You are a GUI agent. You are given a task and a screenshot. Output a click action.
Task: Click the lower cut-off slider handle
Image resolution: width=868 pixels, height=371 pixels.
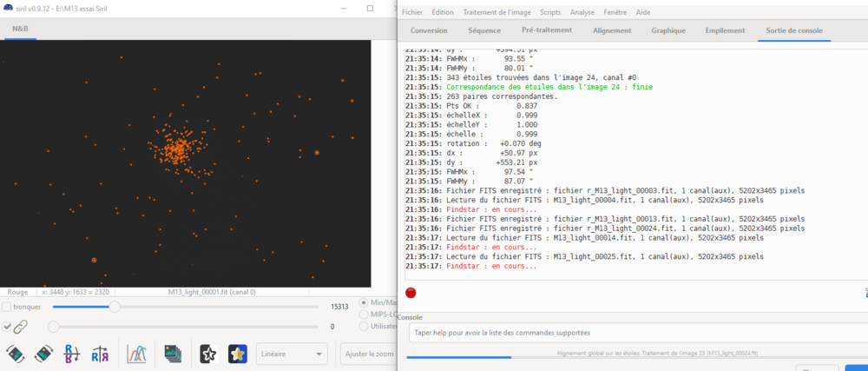[x=54, y=327]
